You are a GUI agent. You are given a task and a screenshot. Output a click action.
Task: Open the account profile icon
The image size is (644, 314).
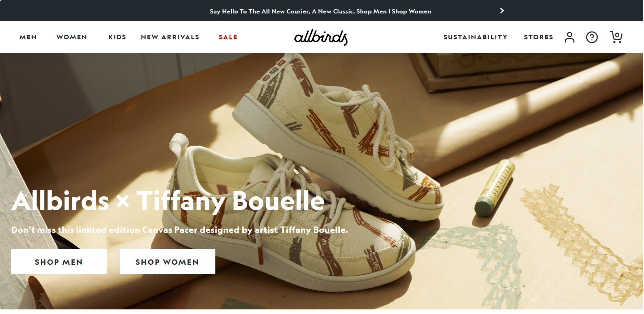[x=569, y=37]
